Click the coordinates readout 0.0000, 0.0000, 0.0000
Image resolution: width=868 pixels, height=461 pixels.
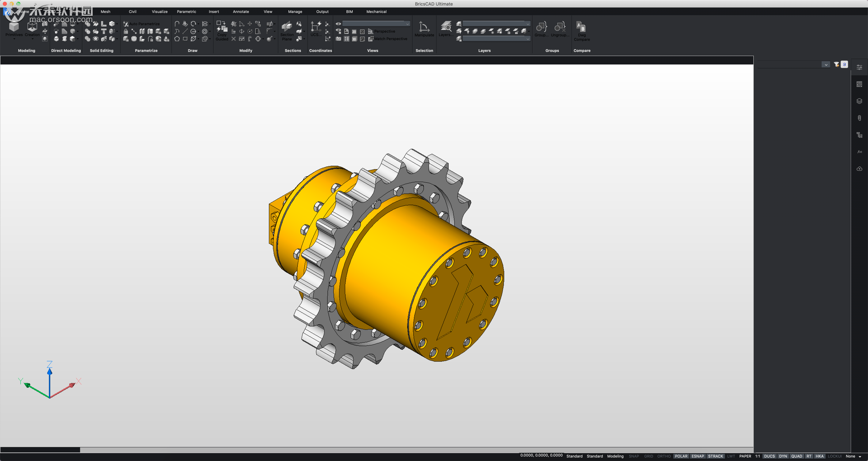541,456
